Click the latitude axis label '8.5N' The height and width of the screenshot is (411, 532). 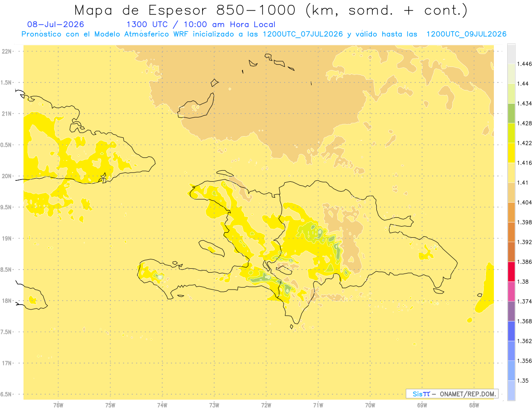7,270
